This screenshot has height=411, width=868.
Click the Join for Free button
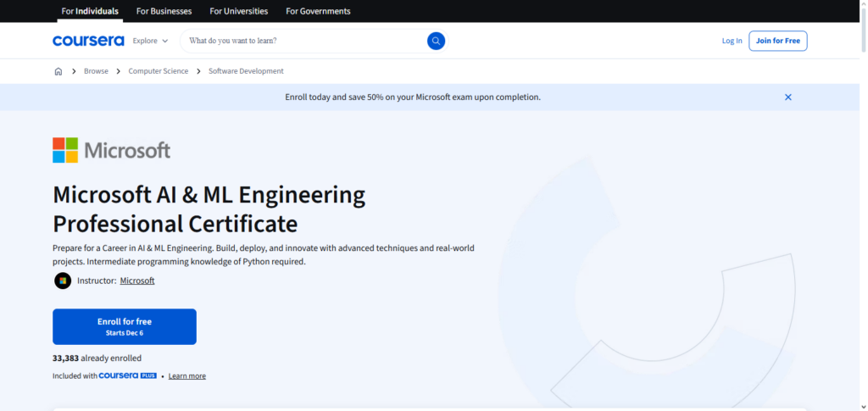[x=778, y=41]
